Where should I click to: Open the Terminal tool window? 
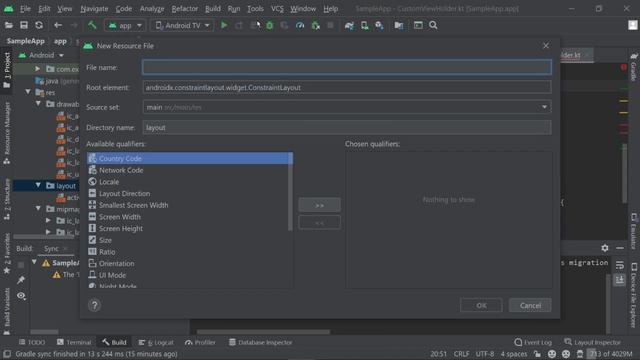(x=74, y=342)
